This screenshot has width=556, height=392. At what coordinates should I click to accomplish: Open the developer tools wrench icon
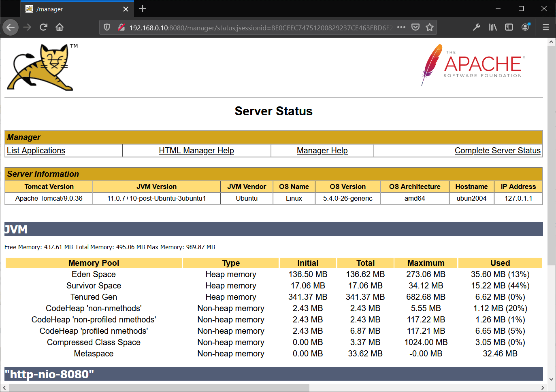click(477, 28)
